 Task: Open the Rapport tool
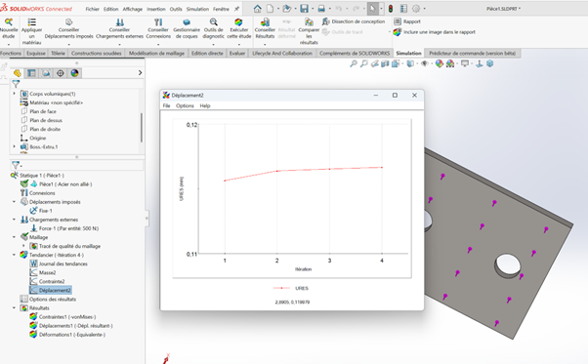[x=407, y=21]
